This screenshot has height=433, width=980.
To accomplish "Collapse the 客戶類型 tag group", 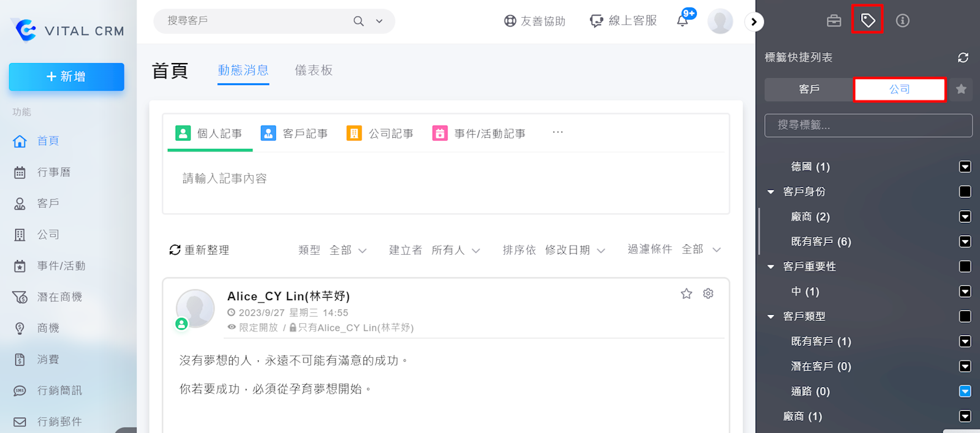I will tap(771, 317).
